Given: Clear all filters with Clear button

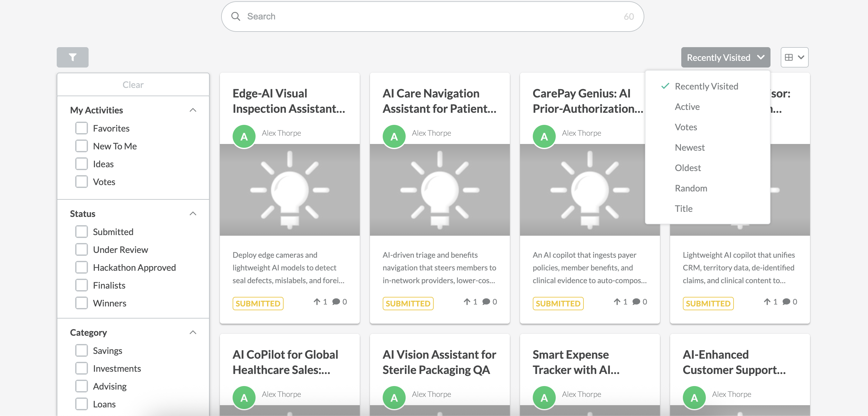Looking at the screenshot, I should click(133, 84).
